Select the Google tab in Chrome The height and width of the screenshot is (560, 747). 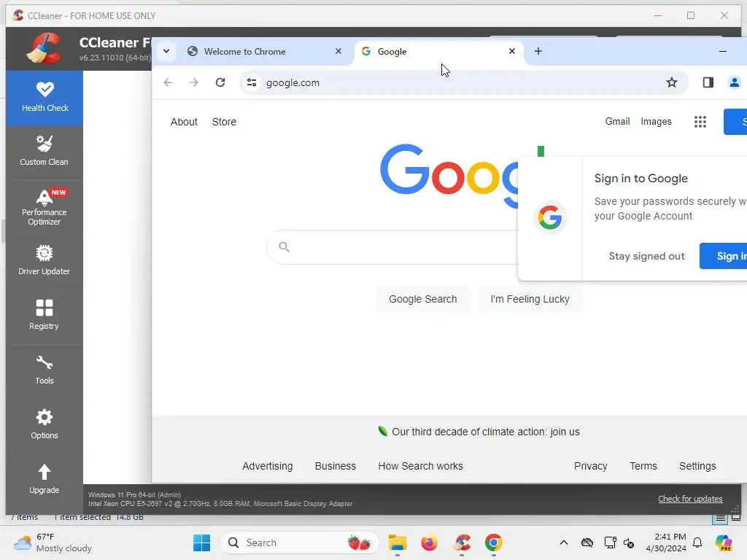[438, 52]
